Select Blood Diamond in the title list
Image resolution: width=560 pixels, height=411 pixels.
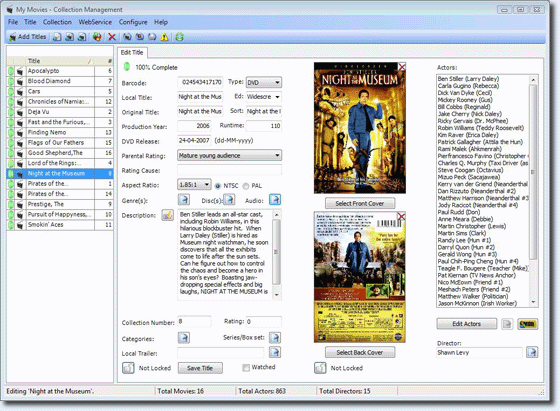(60, 81)
